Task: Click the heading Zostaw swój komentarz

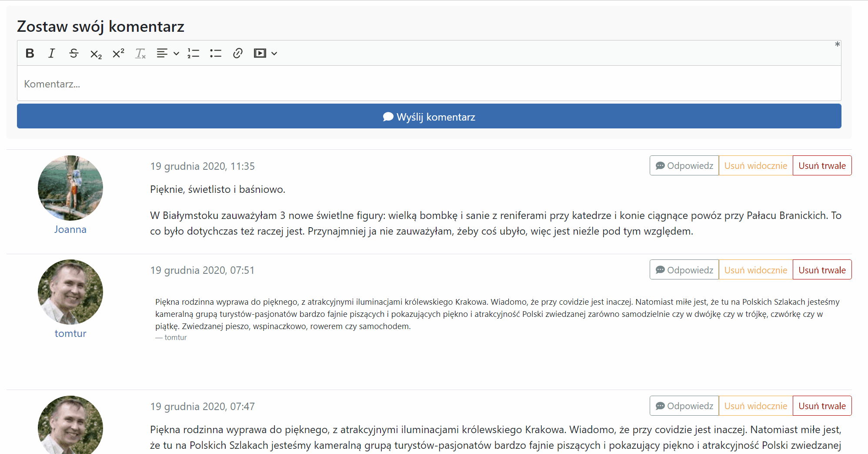Action: (100, 27)
